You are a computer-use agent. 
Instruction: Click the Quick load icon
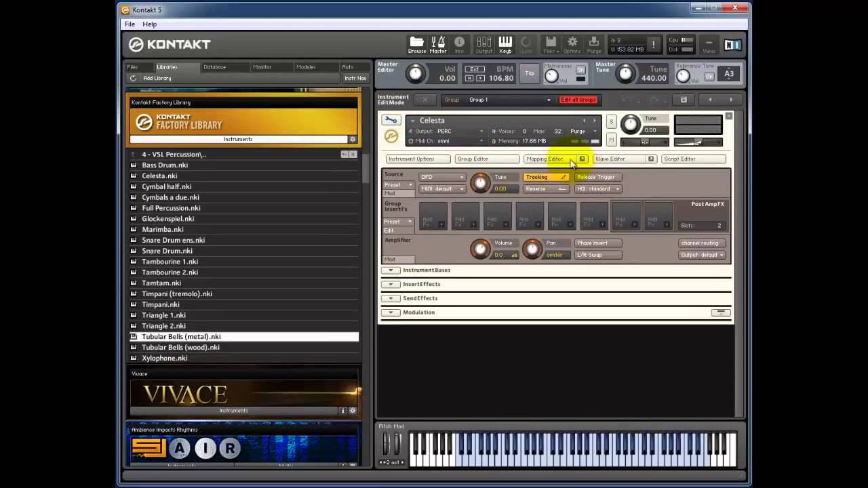coord(526,45)
